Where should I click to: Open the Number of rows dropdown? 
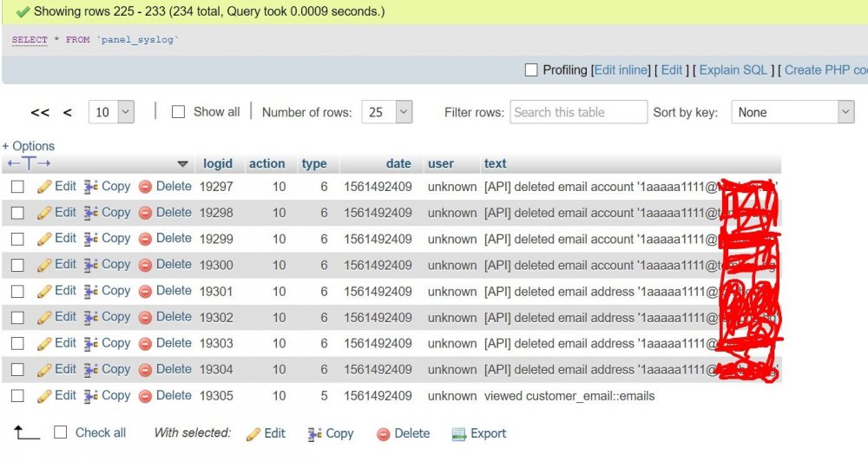[x=387, y=112]
